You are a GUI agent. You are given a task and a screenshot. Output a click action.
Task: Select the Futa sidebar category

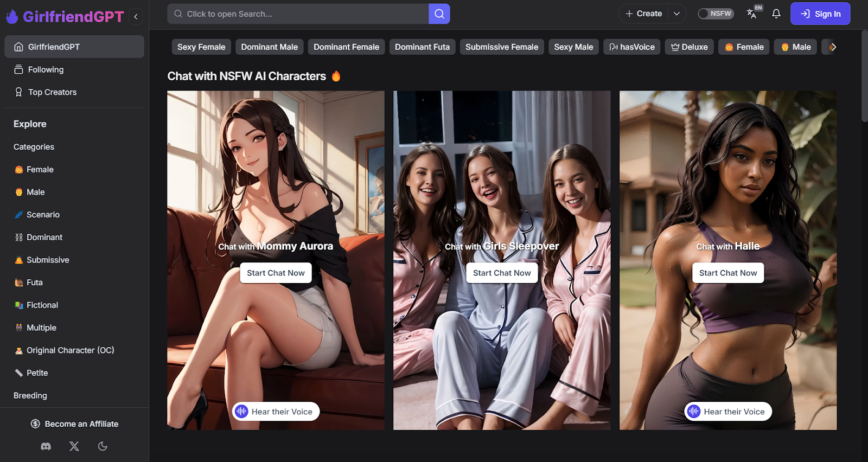(x=29, y=283)
